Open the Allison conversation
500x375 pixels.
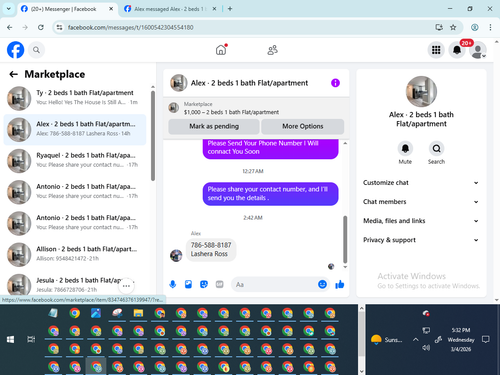(75, 254)
